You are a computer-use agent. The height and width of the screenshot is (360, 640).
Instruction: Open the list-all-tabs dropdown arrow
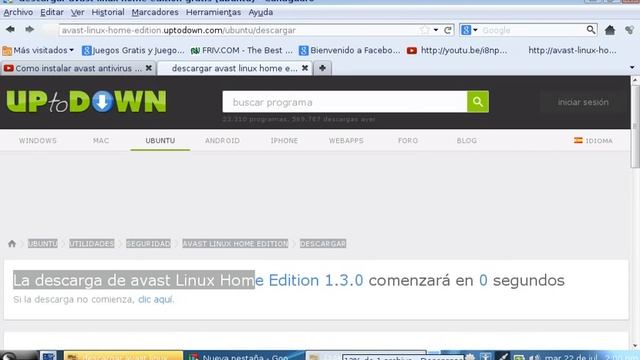tap(632, 67)
